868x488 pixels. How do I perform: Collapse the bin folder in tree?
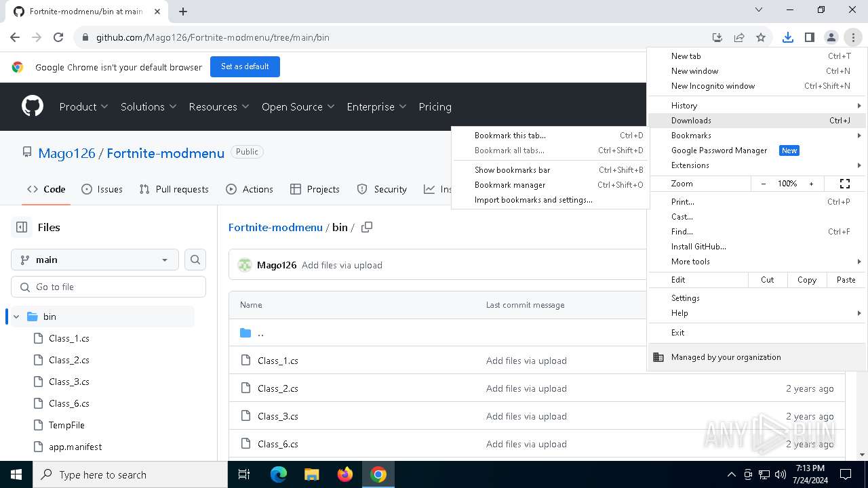coord(16,317)
